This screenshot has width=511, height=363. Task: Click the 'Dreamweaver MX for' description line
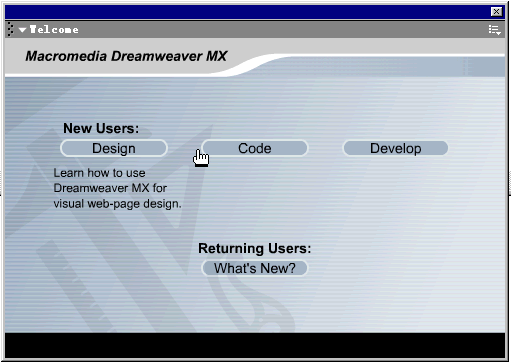pos(110,188)
